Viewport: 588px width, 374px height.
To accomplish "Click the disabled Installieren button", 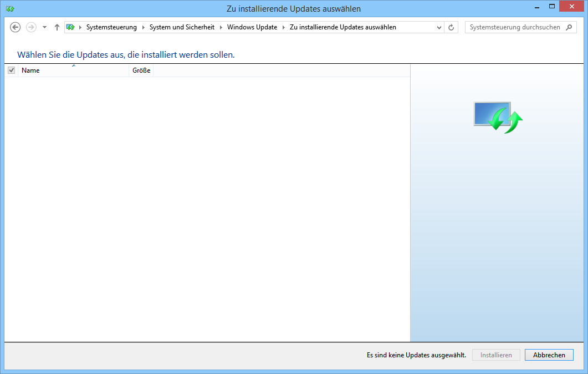I will pyautogui.click(x=496, y=355).
